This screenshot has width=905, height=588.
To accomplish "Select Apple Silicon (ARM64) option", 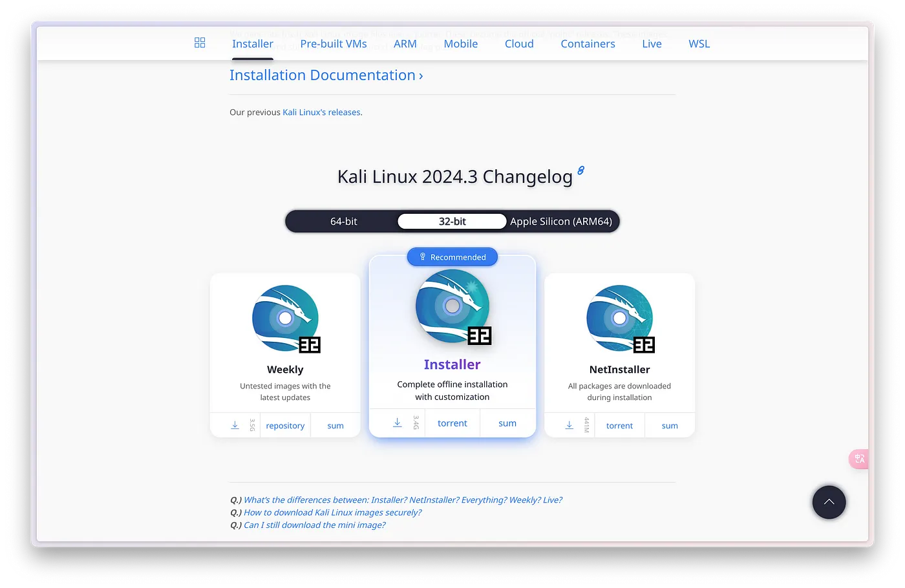I will tap(561, 222).
